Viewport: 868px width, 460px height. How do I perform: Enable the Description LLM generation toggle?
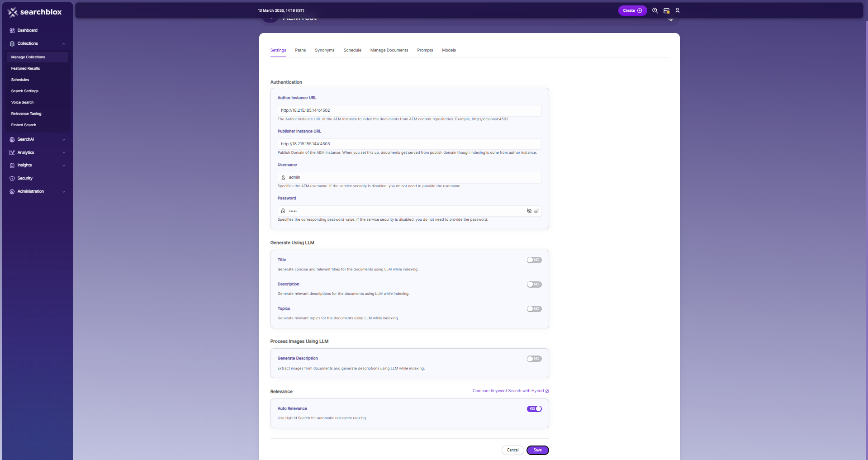(534, 285)
